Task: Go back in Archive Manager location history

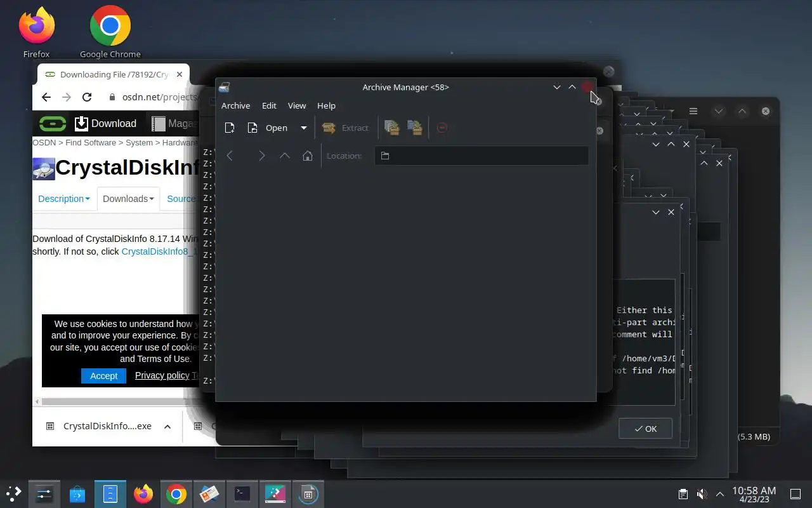Action: point(230,156)
